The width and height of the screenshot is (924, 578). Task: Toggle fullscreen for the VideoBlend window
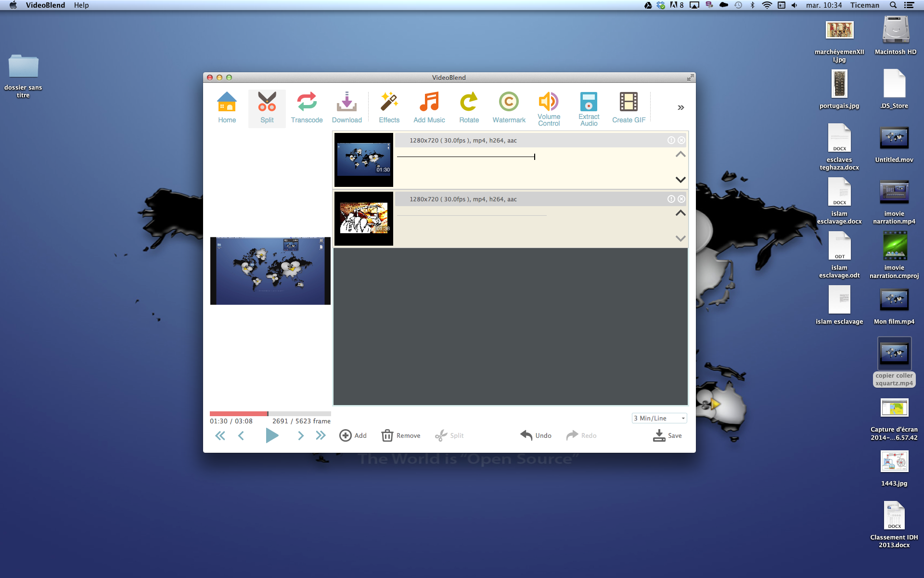(690, 78)
